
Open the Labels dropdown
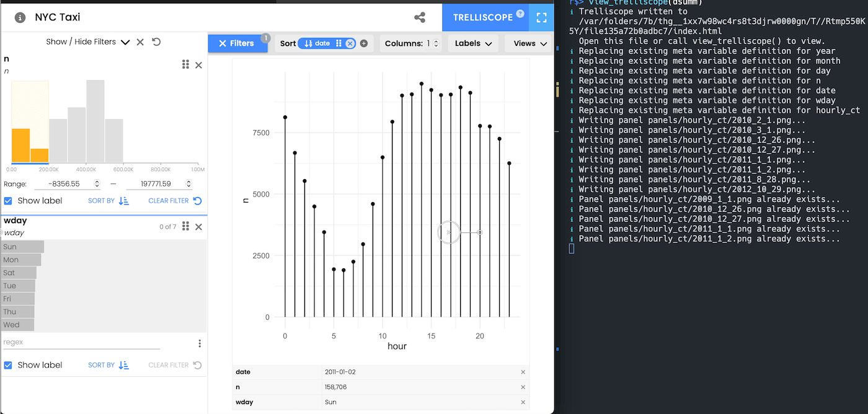click(x=473, y=43)
